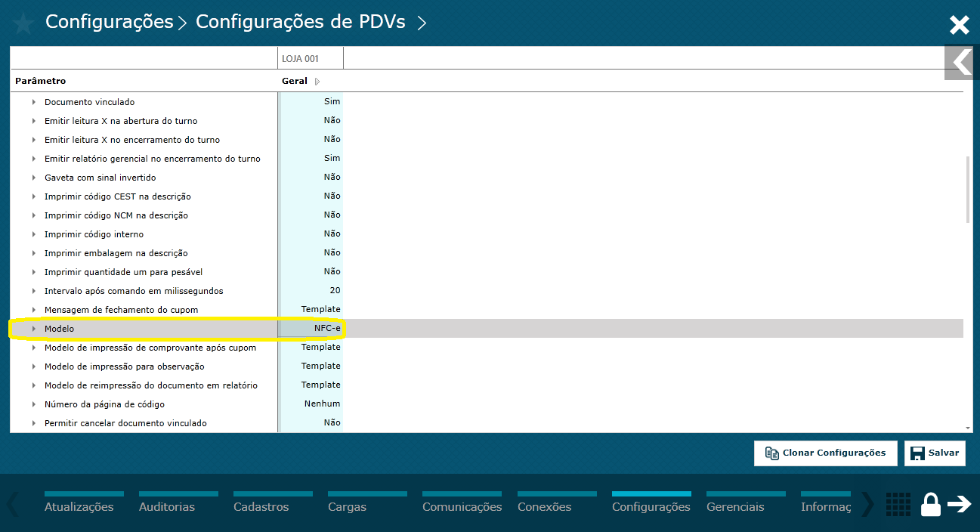The width and height of the screenshot is (980, 532).
Task: Expand the highlighted Modelo parameter row
Action: coord(32,328)
